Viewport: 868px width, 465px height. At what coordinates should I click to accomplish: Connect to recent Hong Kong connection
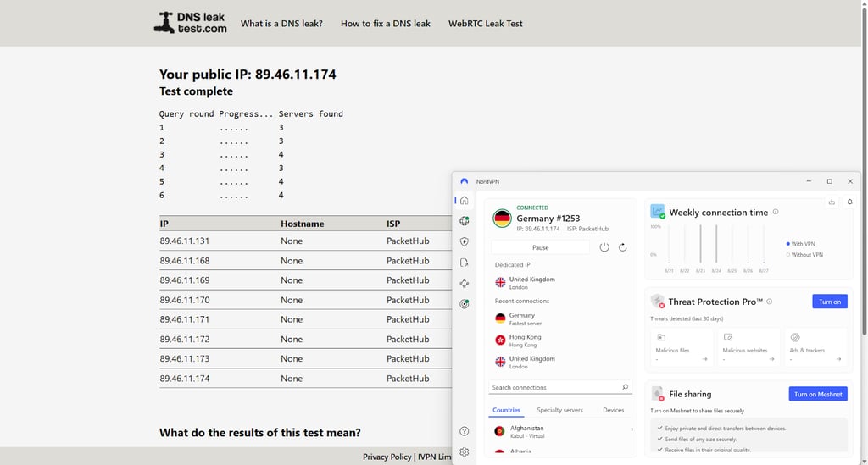(559, 340)
